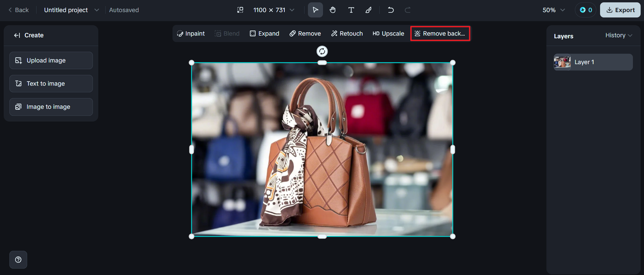Choose Expand from the edit toolbar
Image resolution: width=644 pixels, height=275 pixels.
point(265,34)
